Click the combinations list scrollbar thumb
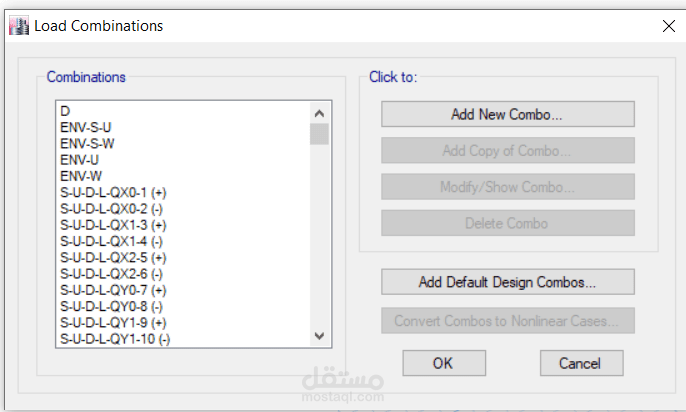The image size is (686, 412). click(319, 134)
